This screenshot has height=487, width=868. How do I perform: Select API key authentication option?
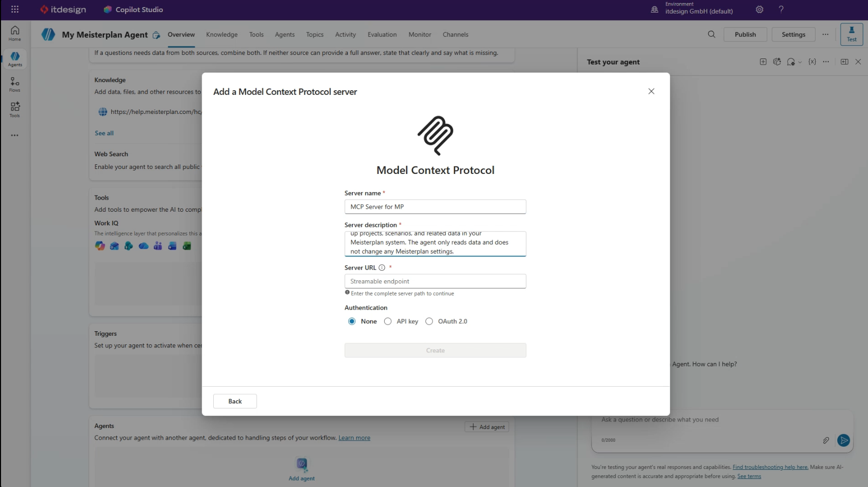click(x=388, y=322)
